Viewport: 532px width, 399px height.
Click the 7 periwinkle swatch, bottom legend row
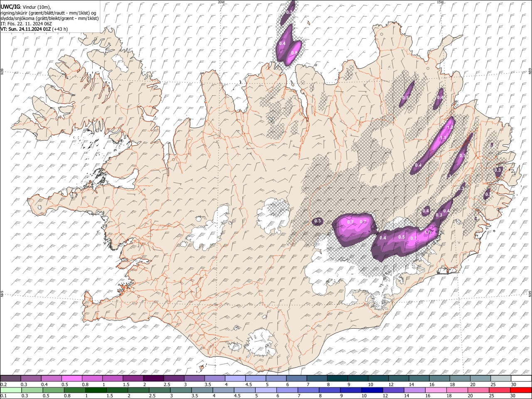point(308,390)
